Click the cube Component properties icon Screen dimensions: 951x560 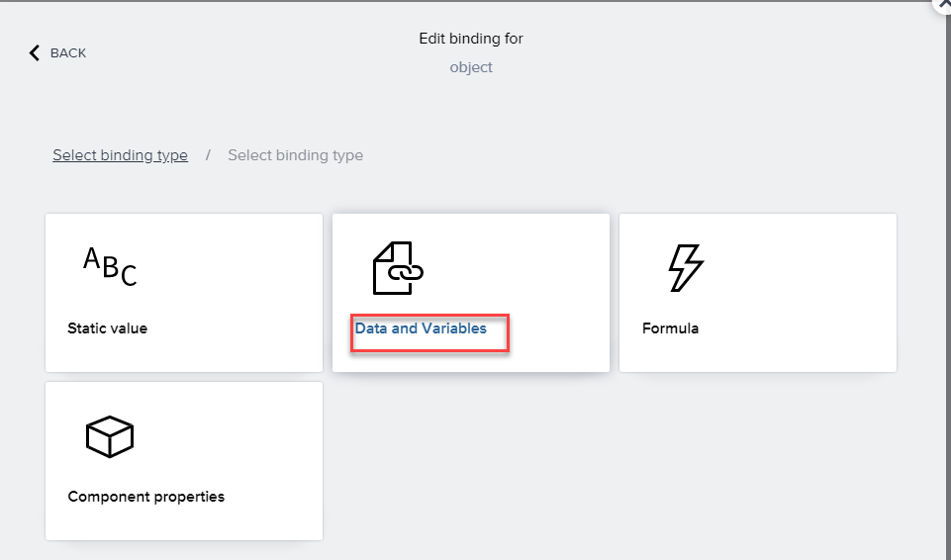point(109,436)
